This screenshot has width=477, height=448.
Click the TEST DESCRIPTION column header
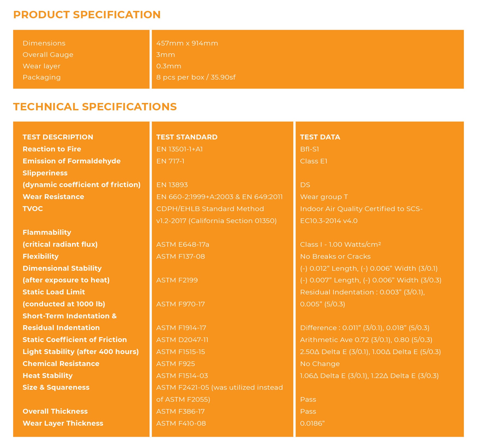coord(58,137)
